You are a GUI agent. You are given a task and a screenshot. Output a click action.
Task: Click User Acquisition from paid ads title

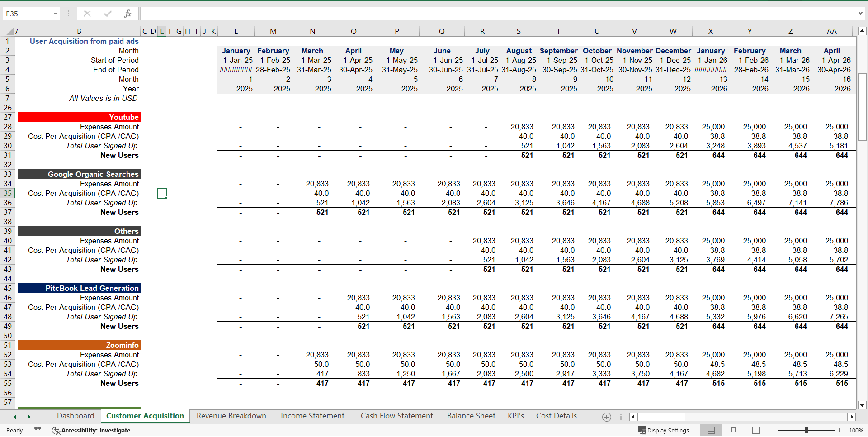(84, 41)
